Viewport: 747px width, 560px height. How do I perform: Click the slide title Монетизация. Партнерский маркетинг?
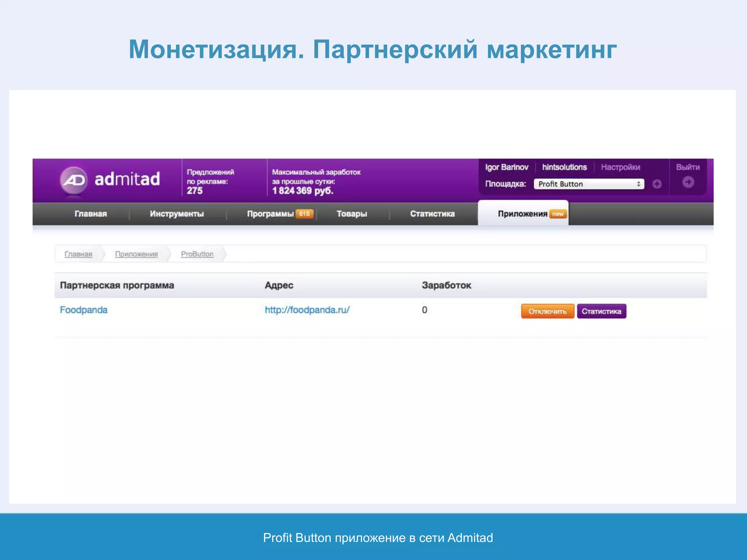click(x=373, y=50)
